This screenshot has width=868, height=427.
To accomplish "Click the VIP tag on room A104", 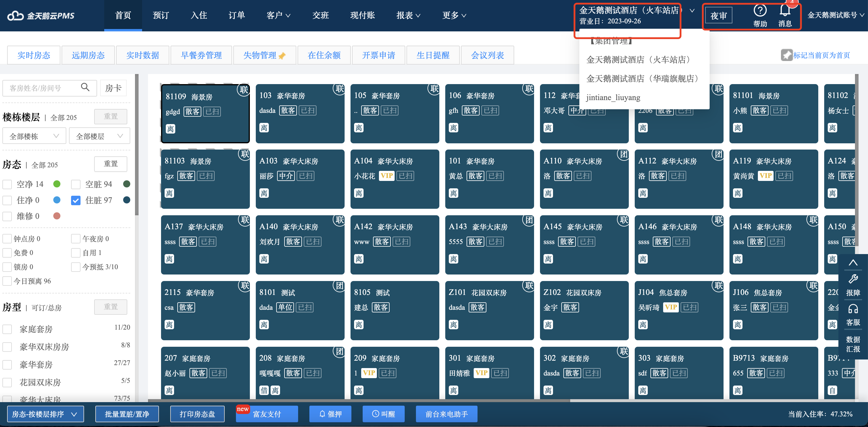I will coord(387,176).
